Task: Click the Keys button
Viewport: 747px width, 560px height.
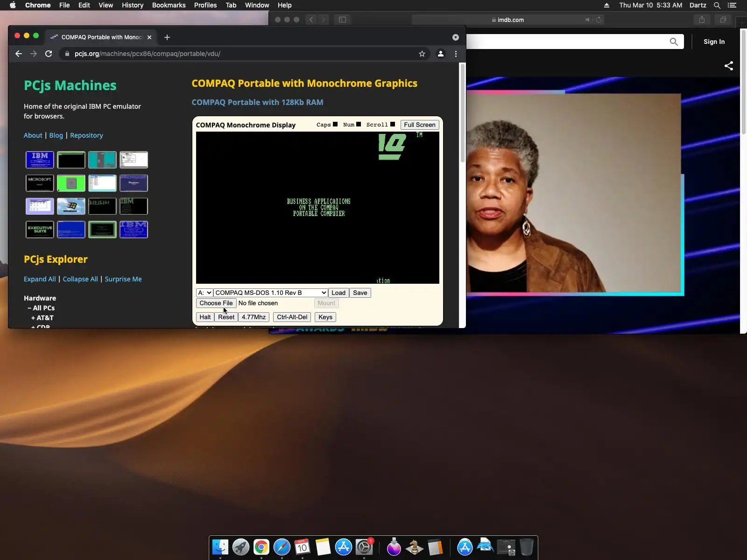Action: pos(325,317)
